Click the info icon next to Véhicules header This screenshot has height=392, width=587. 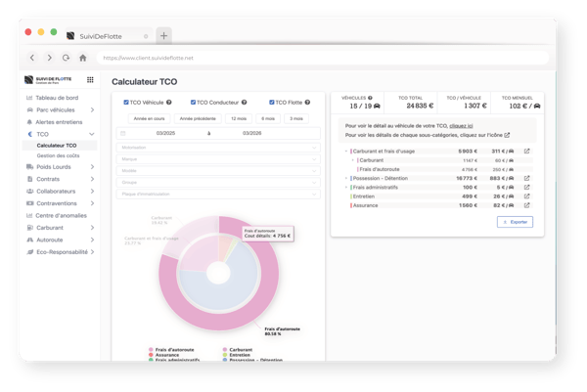(x=369, y=99)
